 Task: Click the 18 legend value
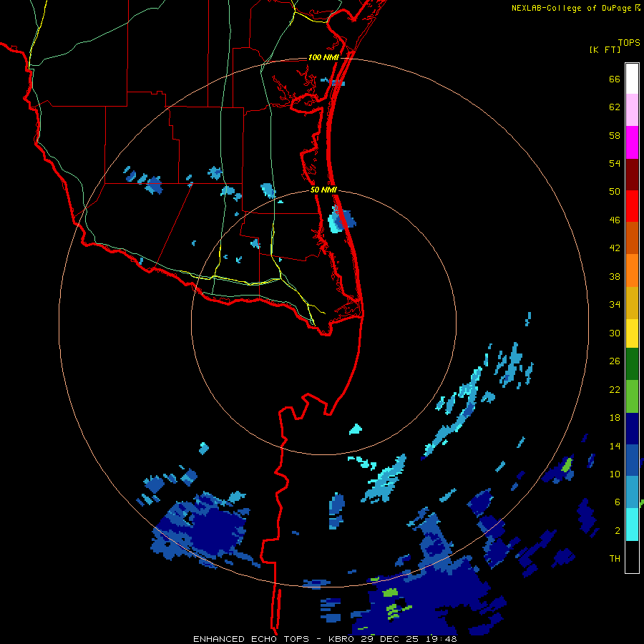pos(615,418)
